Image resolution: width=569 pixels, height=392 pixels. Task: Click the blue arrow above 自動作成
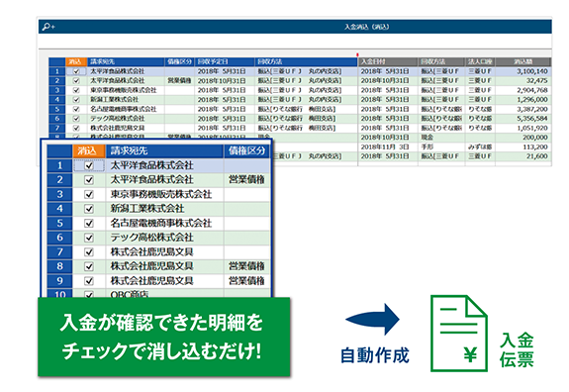[372, 320]
